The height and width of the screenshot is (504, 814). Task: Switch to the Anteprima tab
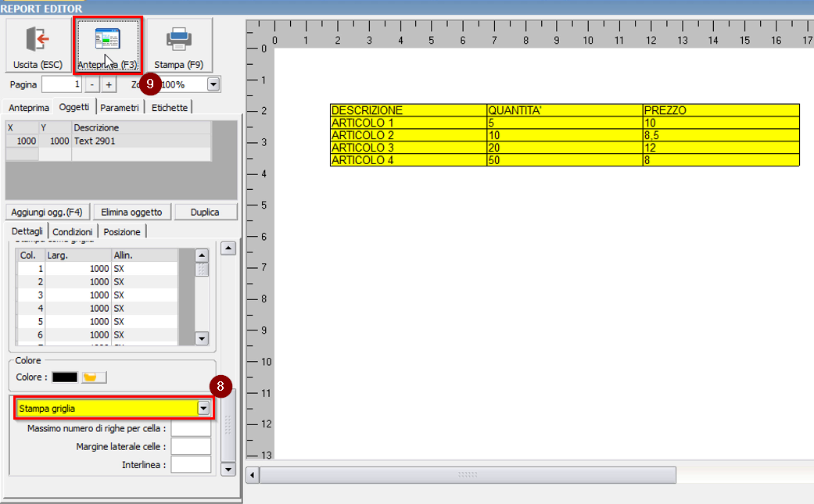(29, 108)
